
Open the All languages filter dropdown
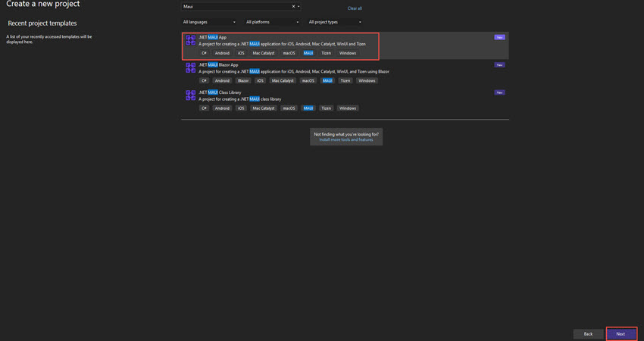tap(209, 22)
